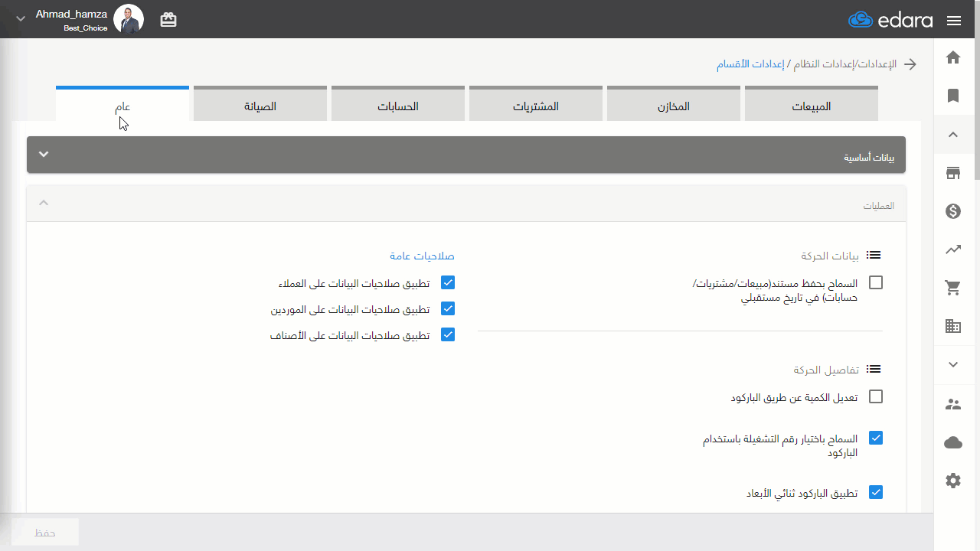Open the building company icon in sidebar
The width and height of the screenshot is (980, 551).
(953, 326)
